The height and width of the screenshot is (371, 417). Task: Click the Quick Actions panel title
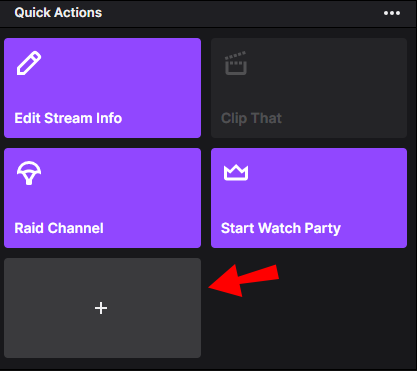tap(58, 13)
